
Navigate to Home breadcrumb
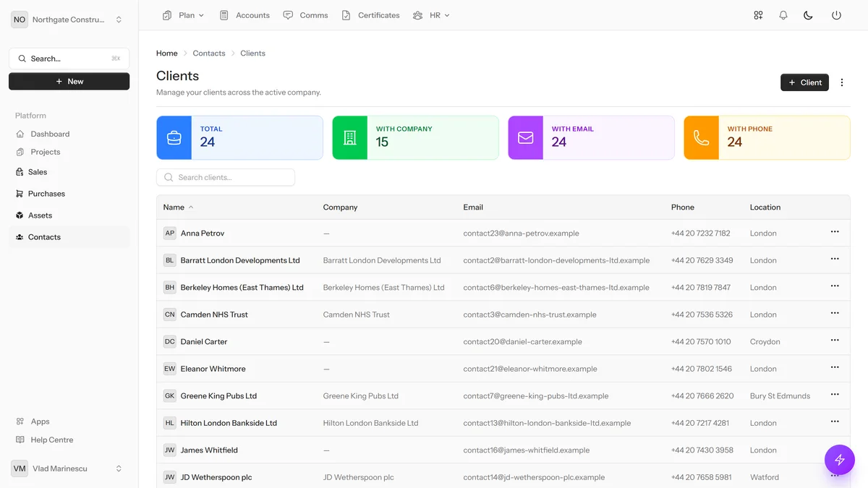(167, 53)
